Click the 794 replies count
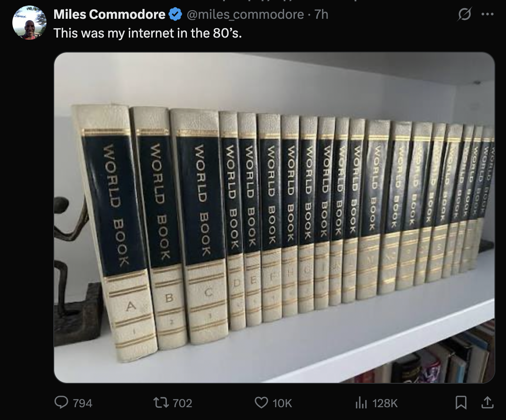Screen dimensions: 506x420 [83, 403]
